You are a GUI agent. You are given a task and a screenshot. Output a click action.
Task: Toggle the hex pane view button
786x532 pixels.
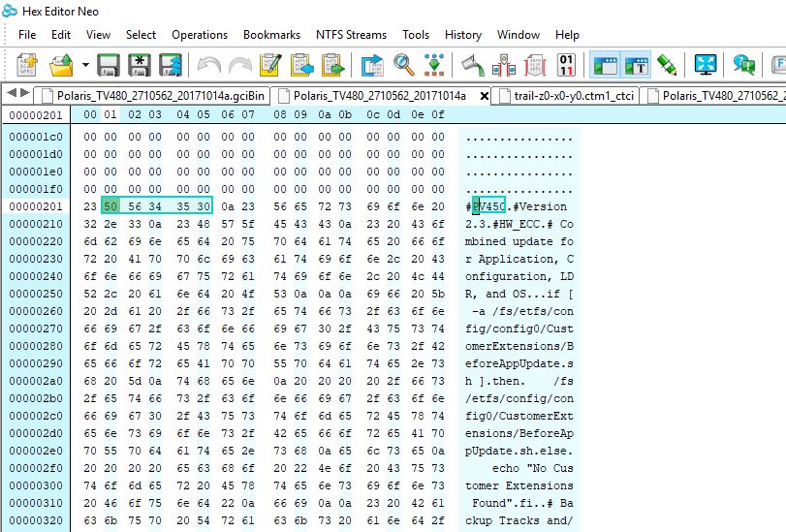pos(605,65)
